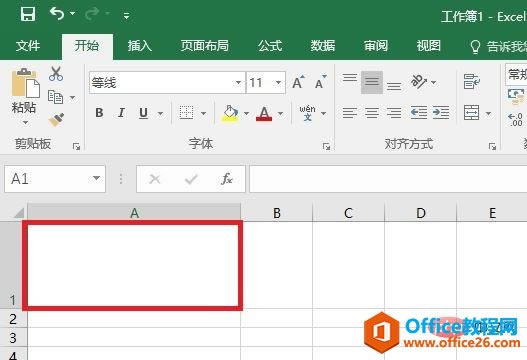This screenshot has width=527, height=360.
Task: Apply cell borders icon
Action: coord(186,113)
